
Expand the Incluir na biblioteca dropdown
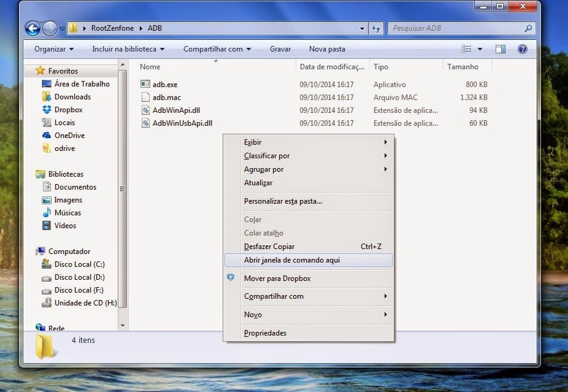click(x=128, y=49)
